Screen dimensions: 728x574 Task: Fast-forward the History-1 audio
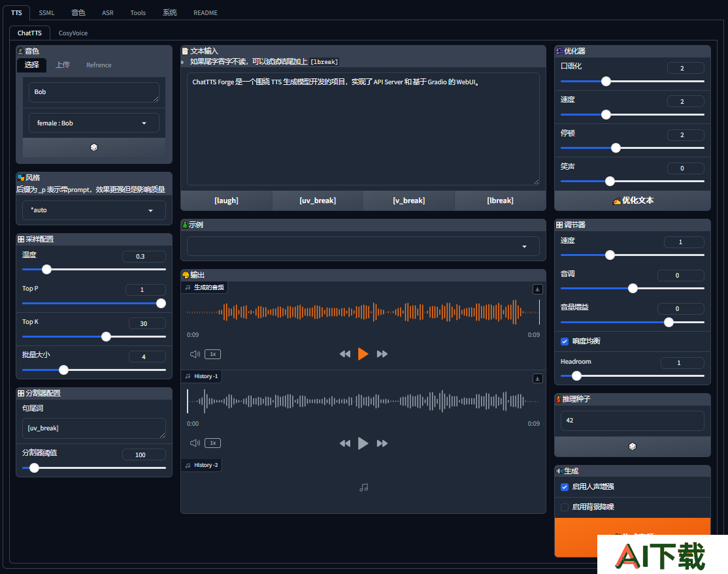[x=382, y=443]
